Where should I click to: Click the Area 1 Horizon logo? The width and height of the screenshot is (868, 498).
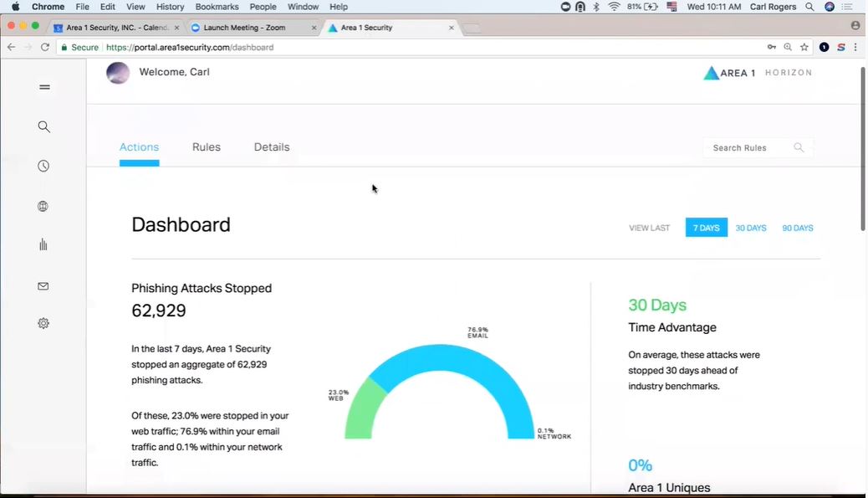pos(758,73)
